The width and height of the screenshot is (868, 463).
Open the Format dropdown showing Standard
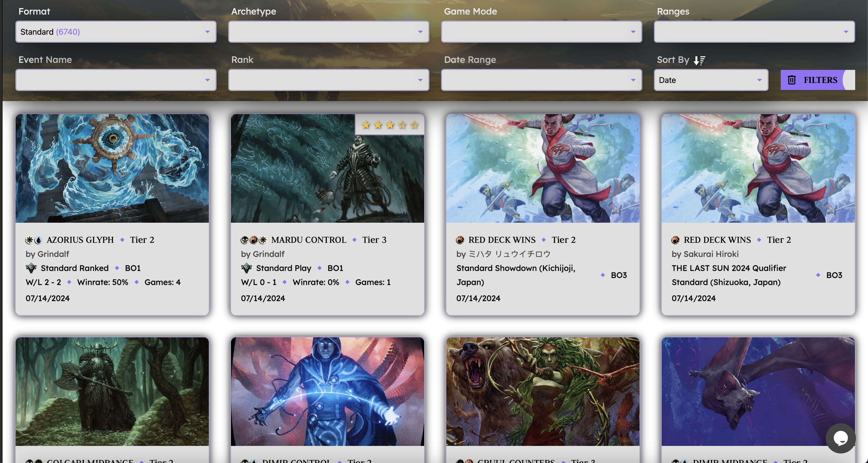(116, 32)
